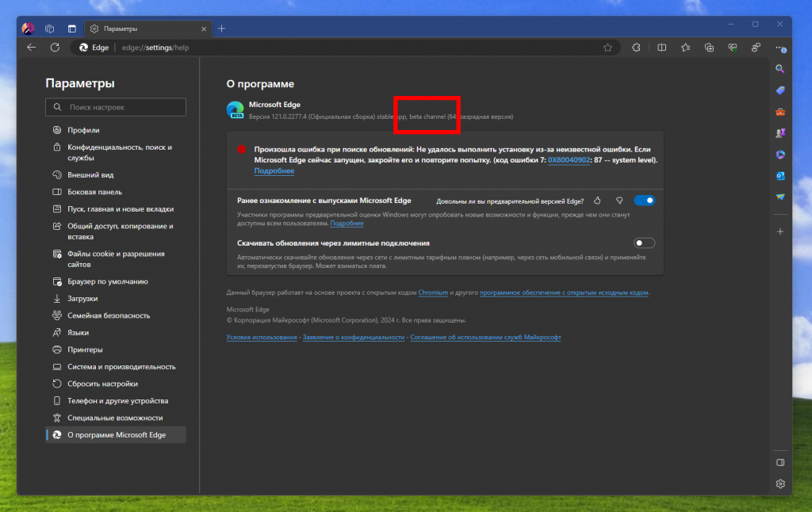Hide the sidebar with panel icon
This screenshot has height=512, width=812.
coord(780,463)
